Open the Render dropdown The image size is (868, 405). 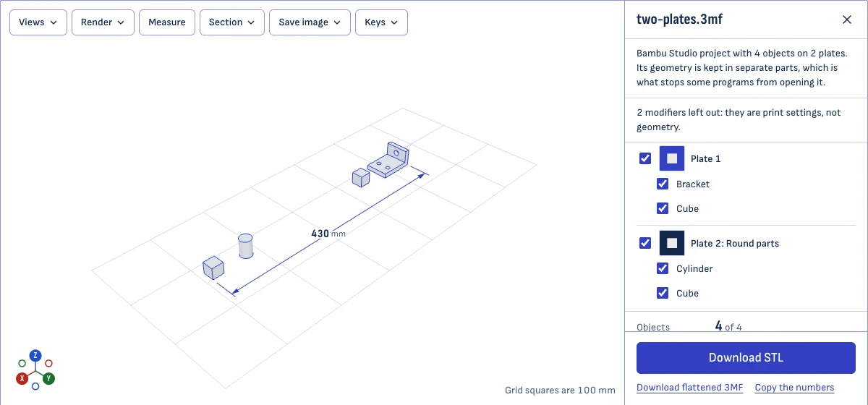[103, 22]
